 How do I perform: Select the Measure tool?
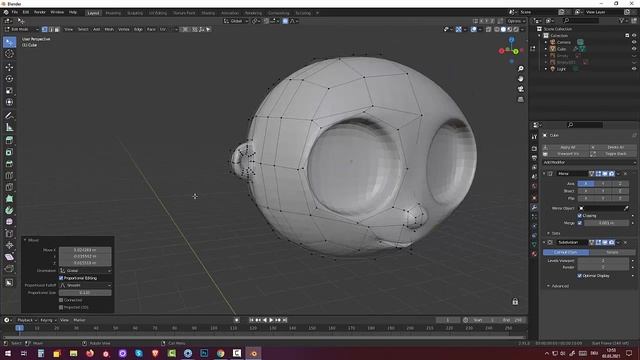coord(9,127)
